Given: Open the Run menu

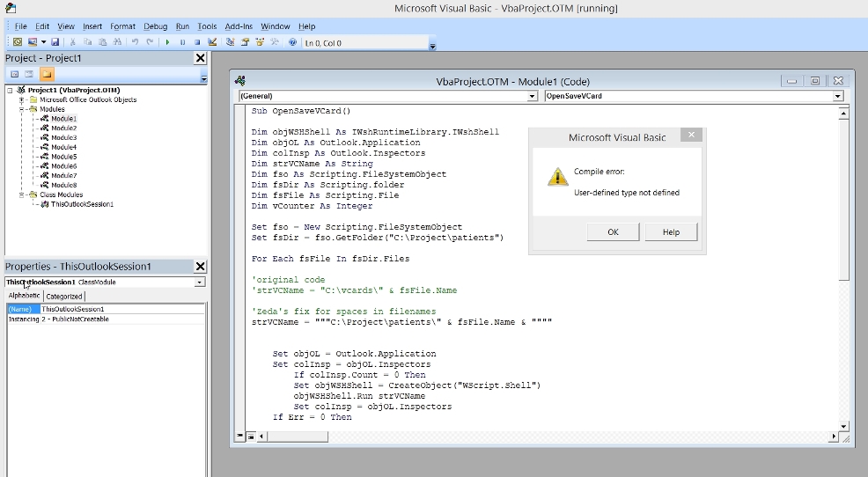Looking at the screenshot, I should [x=183, y=26].
